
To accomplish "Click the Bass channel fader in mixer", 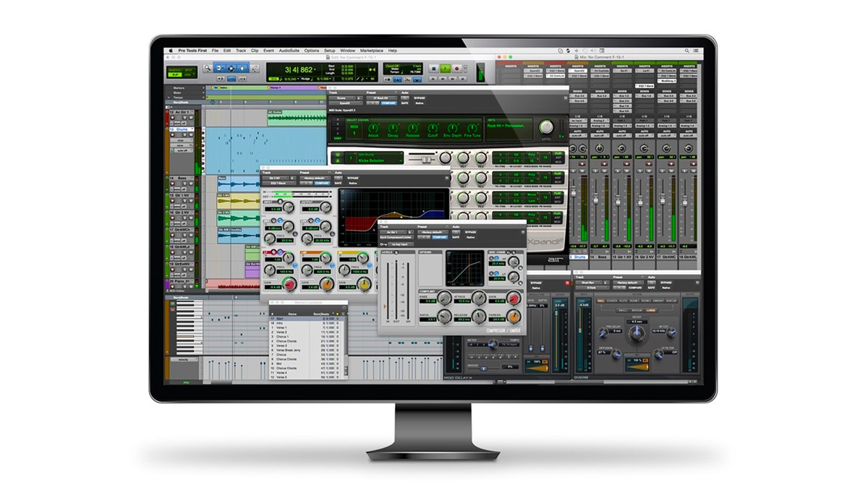I will pos(595,200).
